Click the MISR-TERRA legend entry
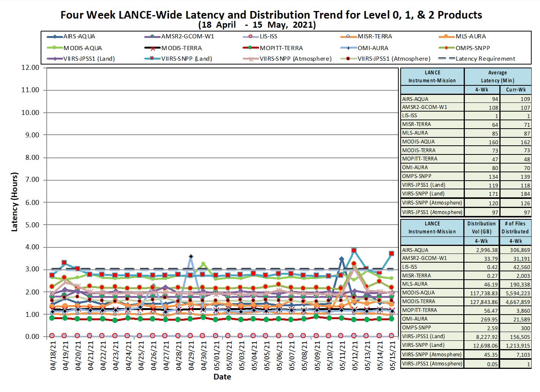The image size is (540, 392). click(x=366, y=36)
